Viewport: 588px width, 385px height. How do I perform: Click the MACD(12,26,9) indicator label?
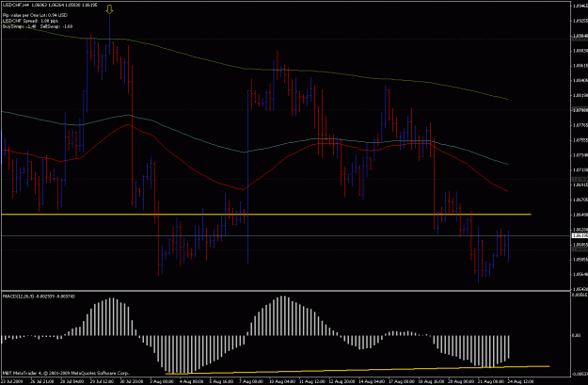(39, 297)
